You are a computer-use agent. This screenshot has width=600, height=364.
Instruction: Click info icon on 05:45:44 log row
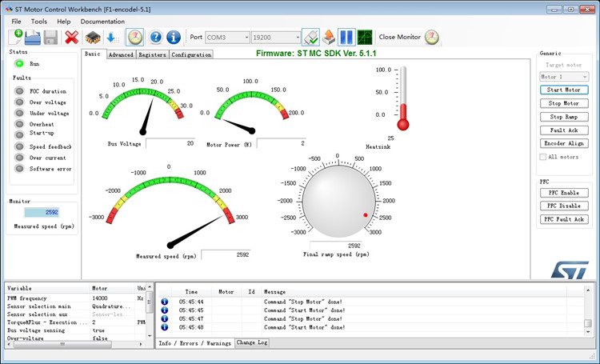(x=165, y=302)
